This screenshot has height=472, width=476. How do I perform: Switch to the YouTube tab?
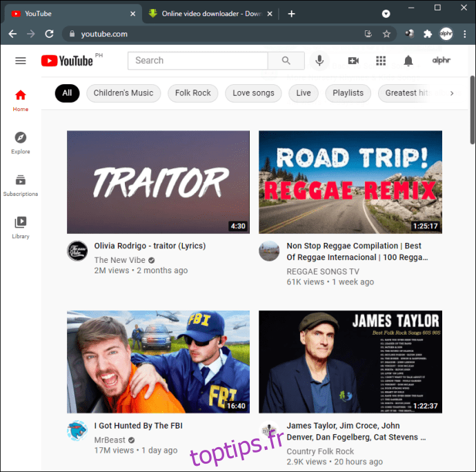72,14
